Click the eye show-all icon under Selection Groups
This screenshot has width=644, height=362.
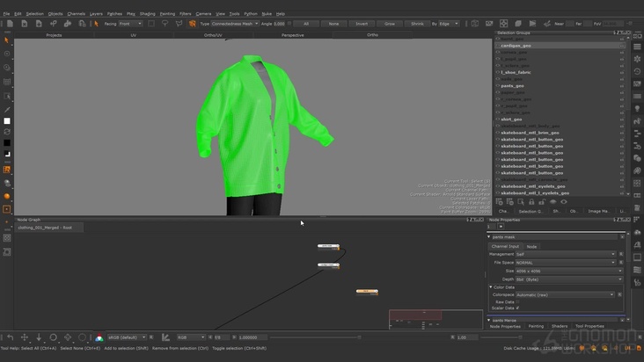[563, 202]
